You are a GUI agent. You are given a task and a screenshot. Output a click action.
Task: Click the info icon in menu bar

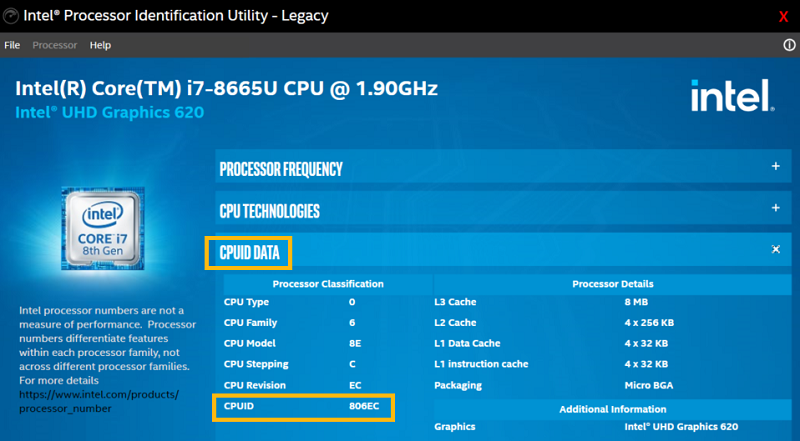tap(790, 45)
